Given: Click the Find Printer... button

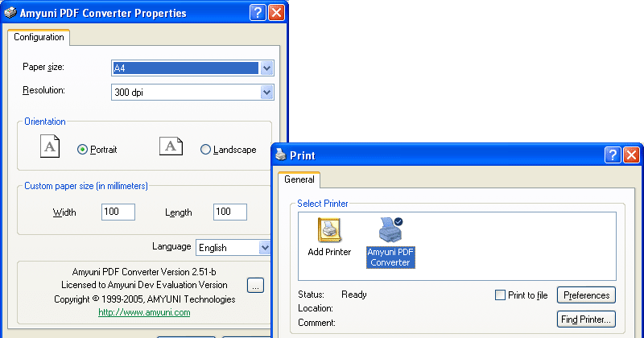Looking at the screenshot, I should pos(586,319).
